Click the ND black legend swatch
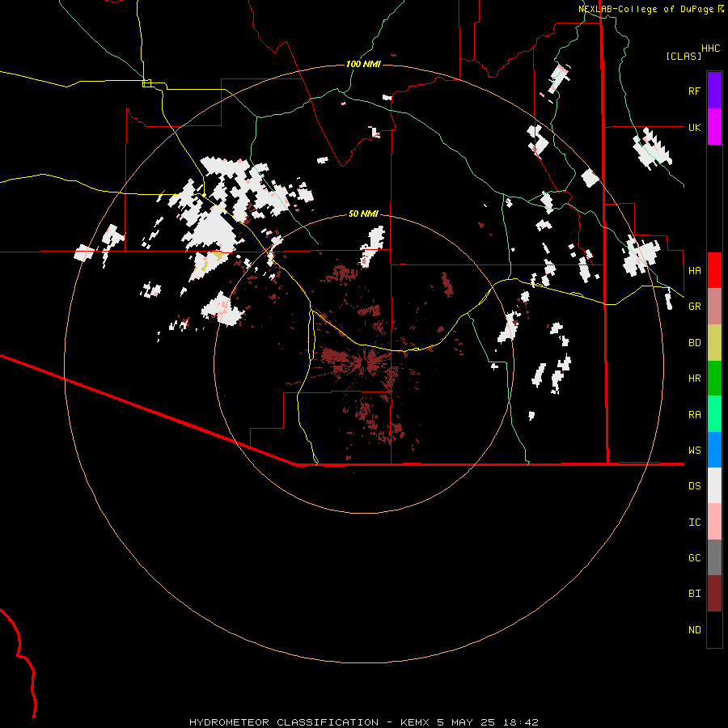Image resolution: width=728 pixels, height=728 pixels. click(714, 629)
